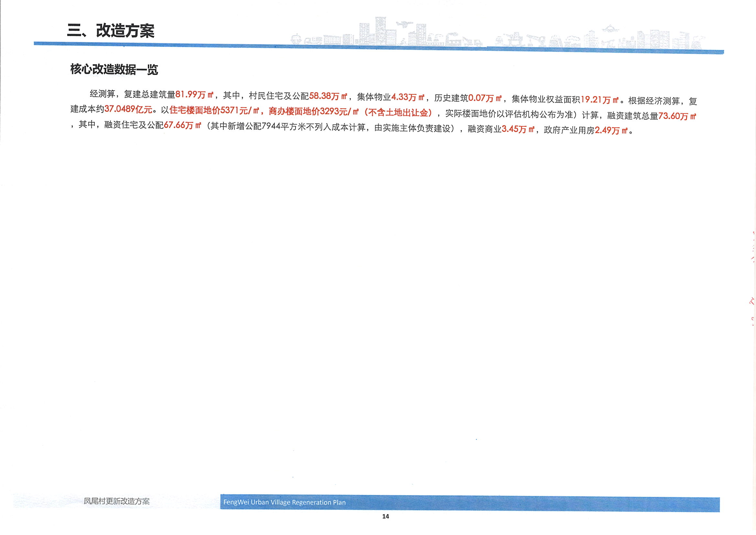
Task: Click the phrase 由实施主体负责建设
Action: 413,128
